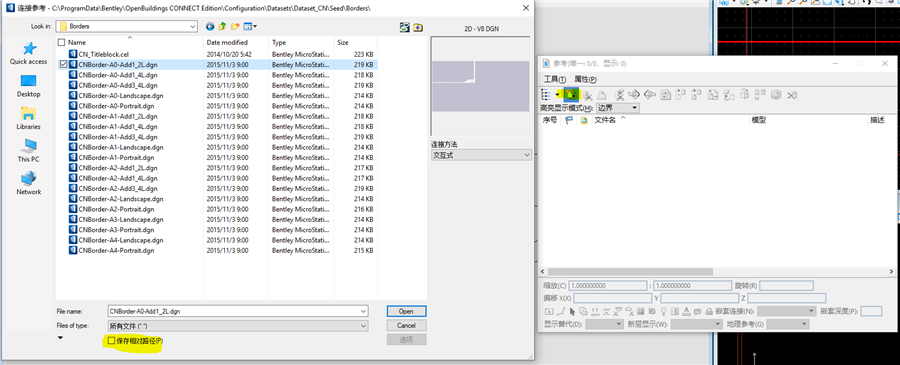Click the 偏移 X input field
This screenshot has width=900, height=365.
pos(612,298)
